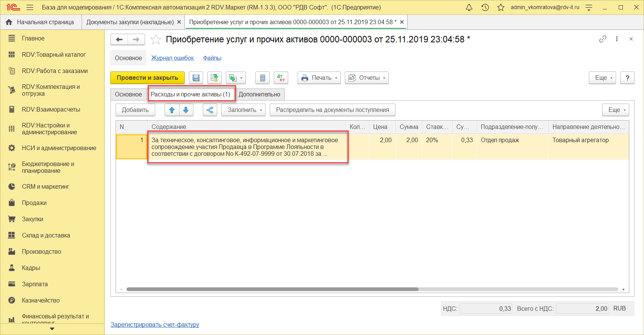Switch to the Дополнительно tab
The height and width of the screenshot is (335, 644).
259,95
